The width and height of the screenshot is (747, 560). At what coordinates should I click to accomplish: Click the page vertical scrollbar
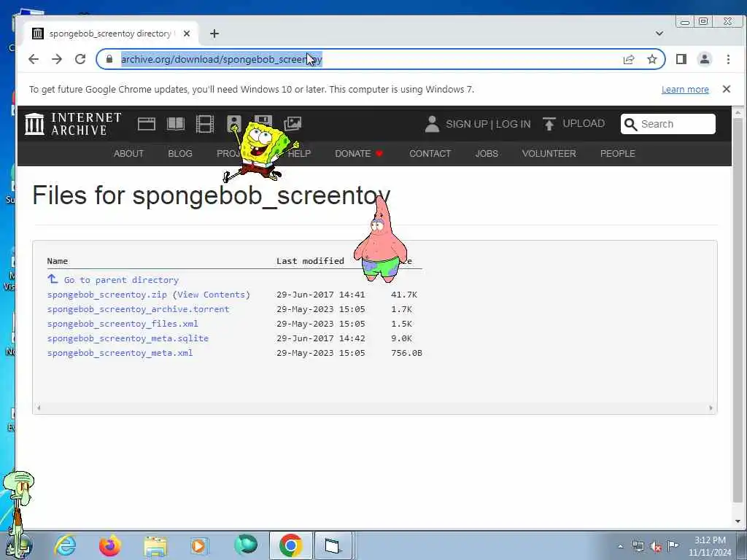click(738, 309)
